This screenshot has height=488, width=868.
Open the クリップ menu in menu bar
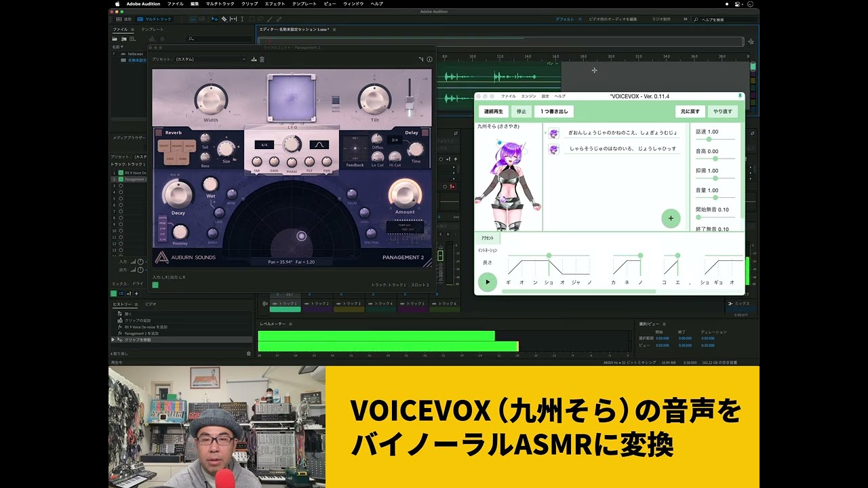point(250,3)
